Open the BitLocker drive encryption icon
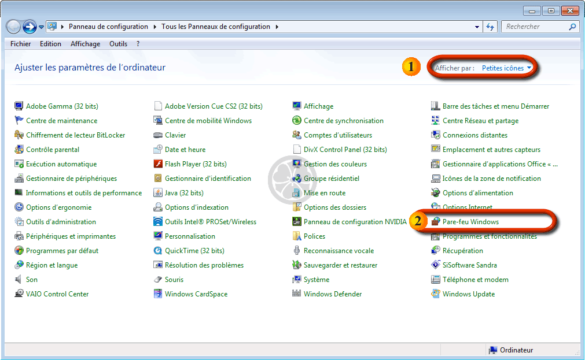Screen dimensions: 585x360 click(x=19, y=135)
